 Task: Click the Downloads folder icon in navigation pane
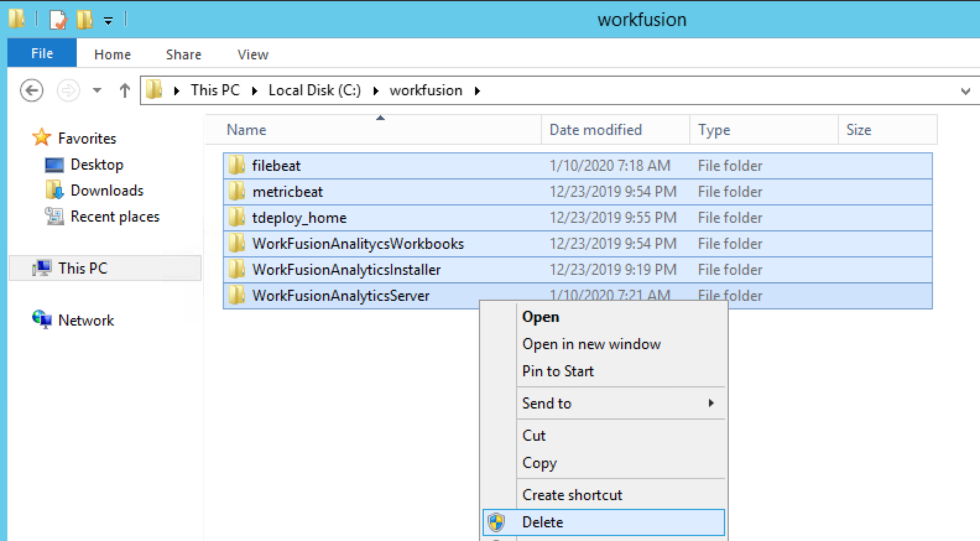click(54, 190)
